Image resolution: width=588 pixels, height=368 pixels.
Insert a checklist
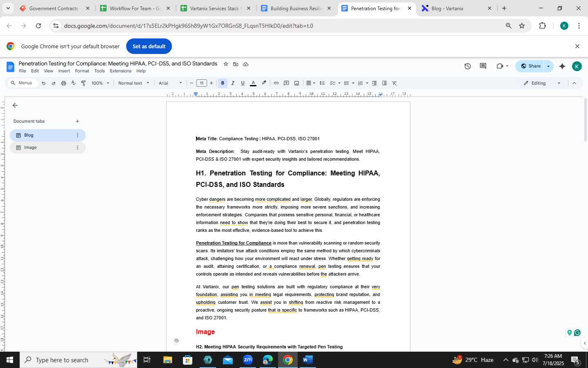tap(332, 83)
